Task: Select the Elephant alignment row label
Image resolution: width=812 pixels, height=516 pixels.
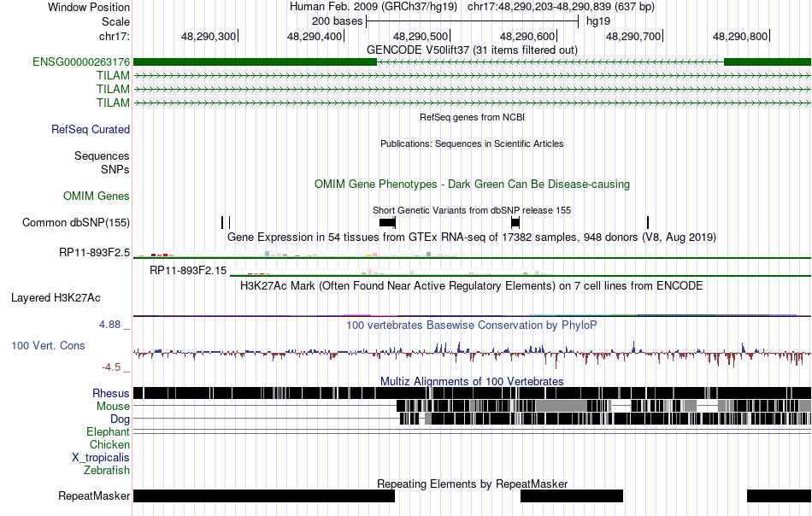Action: pyautogui.click(x=109, y=431)
